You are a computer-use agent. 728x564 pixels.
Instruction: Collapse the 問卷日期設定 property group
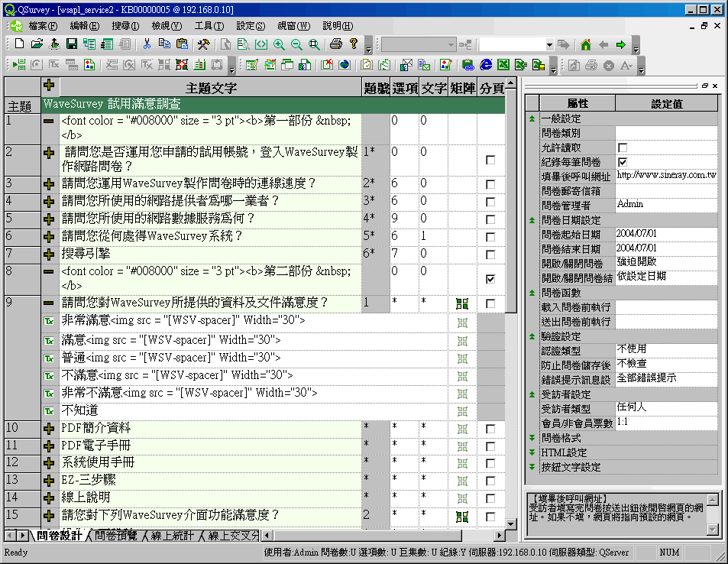(532, 220)
